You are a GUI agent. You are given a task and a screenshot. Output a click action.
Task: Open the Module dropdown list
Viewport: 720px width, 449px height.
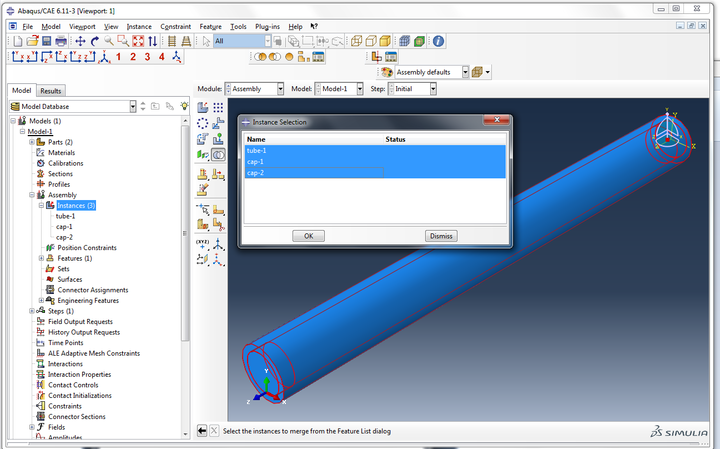point(280,89)
